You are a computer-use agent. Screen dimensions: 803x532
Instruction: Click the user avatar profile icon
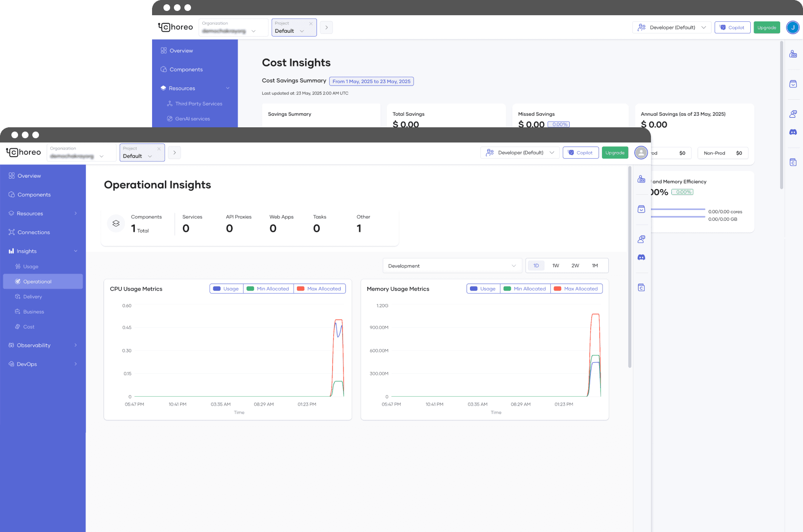click(x=641, y=152)
